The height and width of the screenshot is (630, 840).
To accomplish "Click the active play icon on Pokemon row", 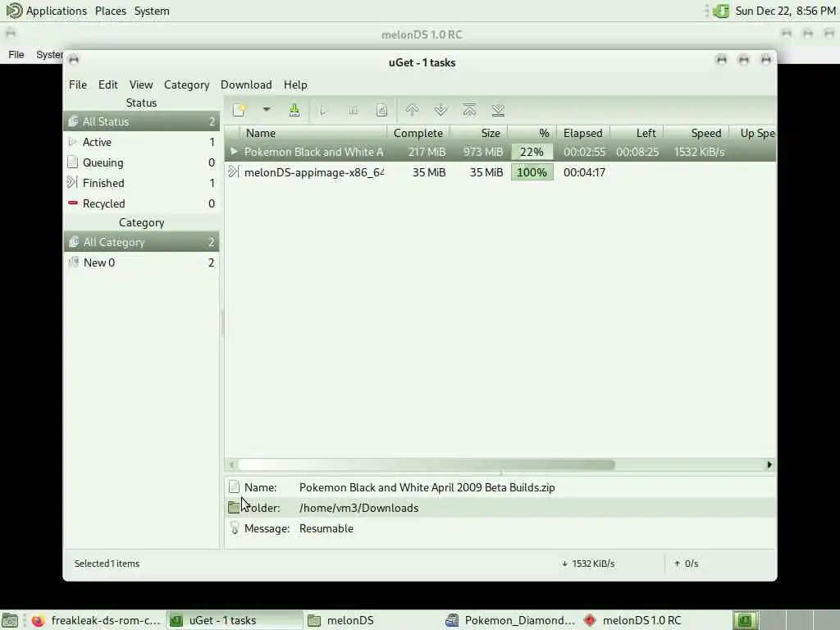I will click(234, 152).
